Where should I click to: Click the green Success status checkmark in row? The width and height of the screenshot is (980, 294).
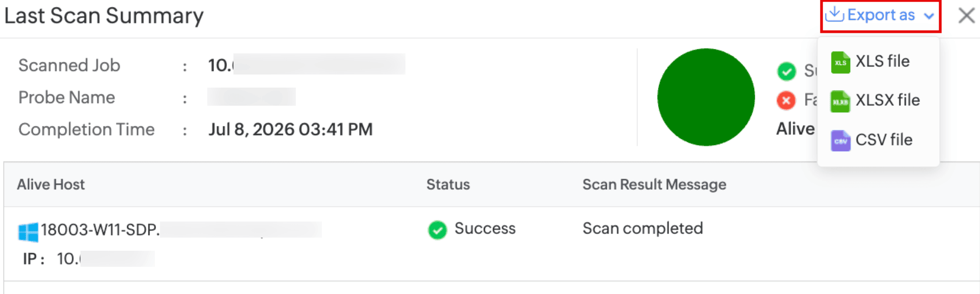click(437, 230)
